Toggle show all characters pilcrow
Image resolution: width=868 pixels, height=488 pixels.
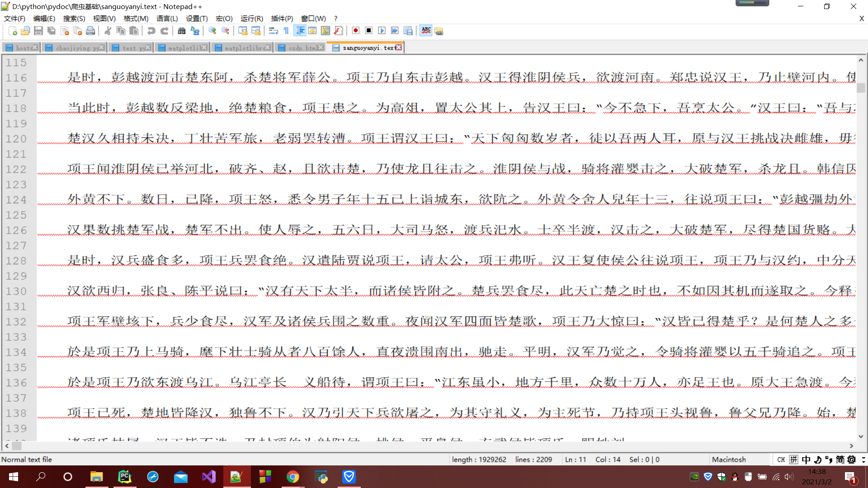click(x=286, y=31)
